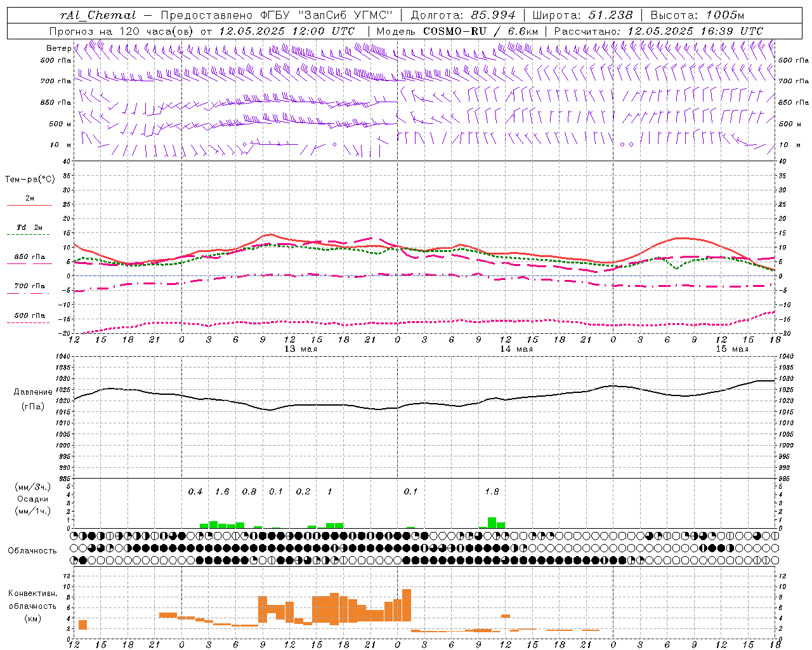812x650 pixels.
Task: Click the 1.8 precipitation amount value
Action: coord(492,492)
